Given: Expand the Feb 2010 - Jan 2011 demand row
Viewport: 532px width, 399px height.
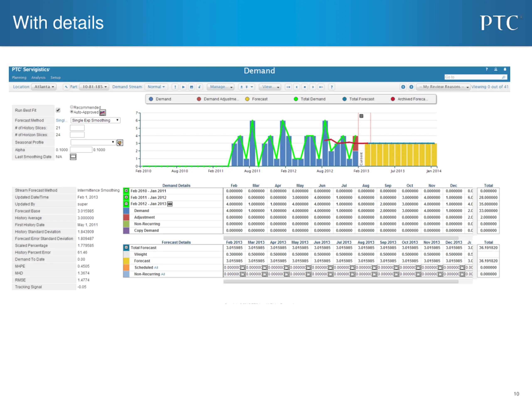Looking at the screenshot, I should pos(126,191).
